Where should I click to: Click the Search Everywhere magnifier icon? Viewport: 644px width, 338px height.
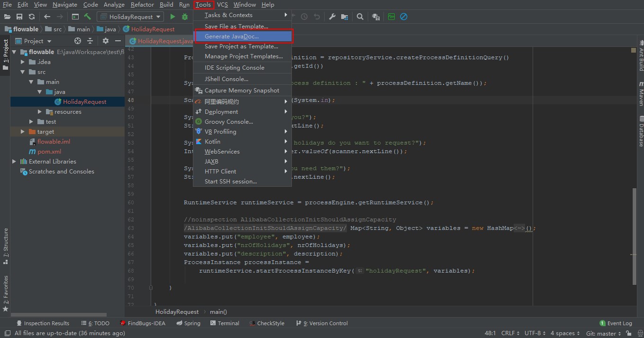pos(360,17)
